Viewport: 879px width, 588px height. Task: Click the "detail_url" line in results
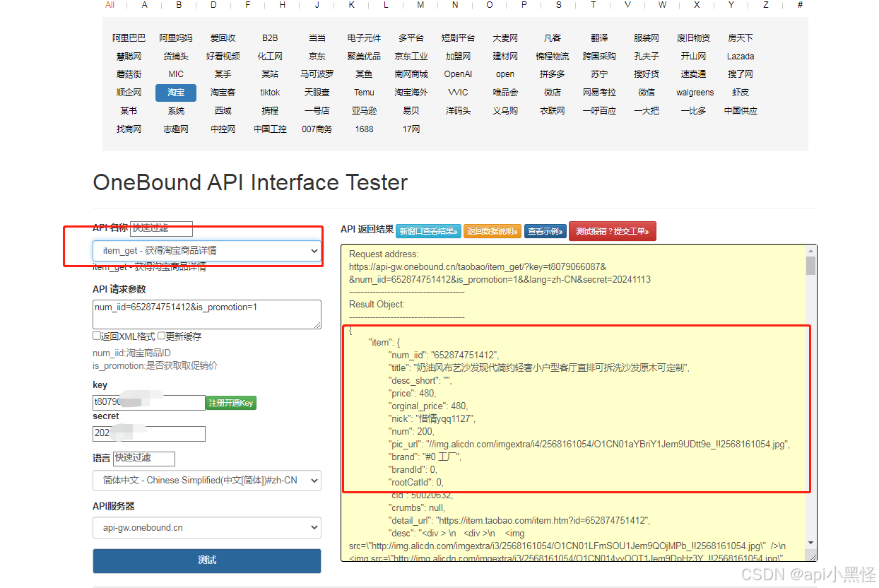point(519,521)
